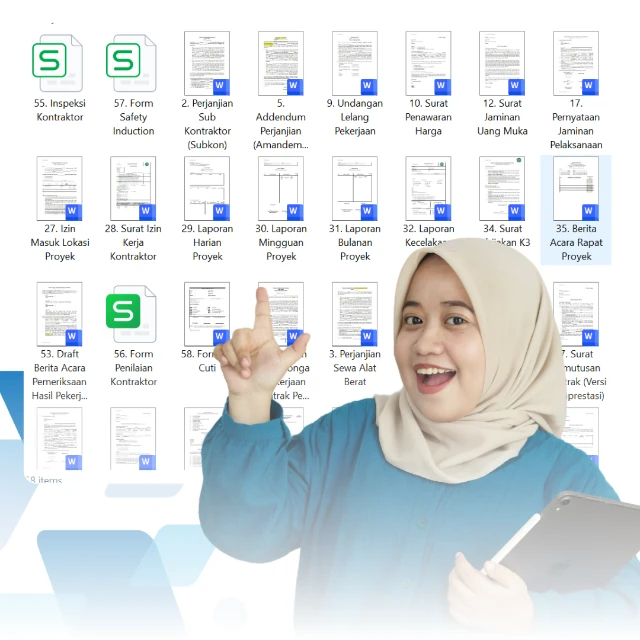Click the "28. Surat Izin Kerja Kontraktor" label
This screenshot has width=640, height=640.
click(x=133, y=242)
